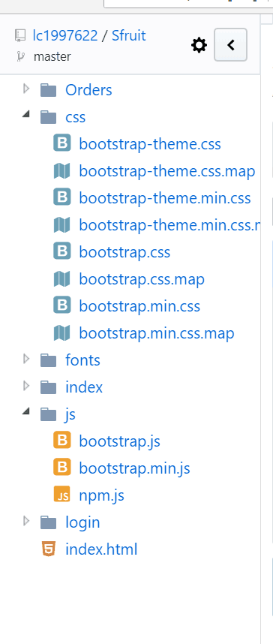Click Bootstrap icon of bootstrap-theme.css

tap(62, 143)
